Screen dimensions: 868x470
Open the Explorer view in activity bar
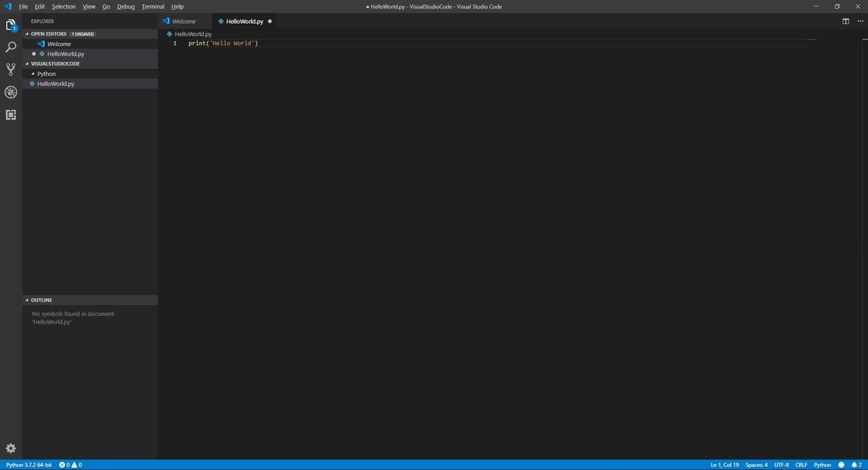[11, 25]
